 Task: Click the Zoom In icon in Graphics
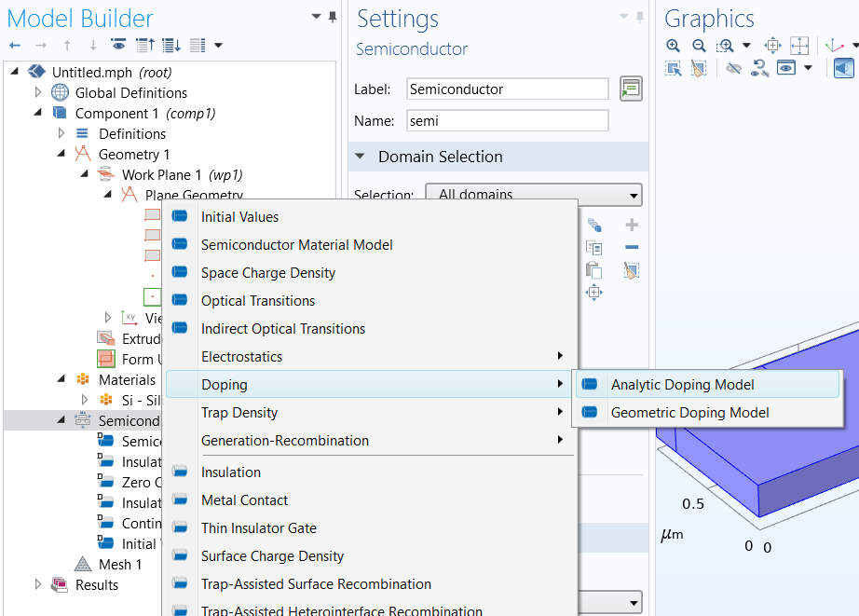(x=674, y=46)
